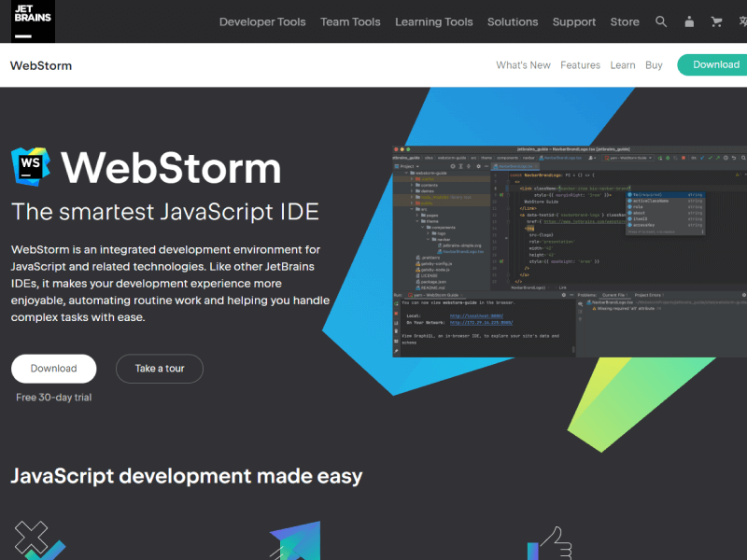Click the blue arrow feature icon
The width and height of the screenshot is (747, 560).
pyautogui.click(x=296, y=540)
